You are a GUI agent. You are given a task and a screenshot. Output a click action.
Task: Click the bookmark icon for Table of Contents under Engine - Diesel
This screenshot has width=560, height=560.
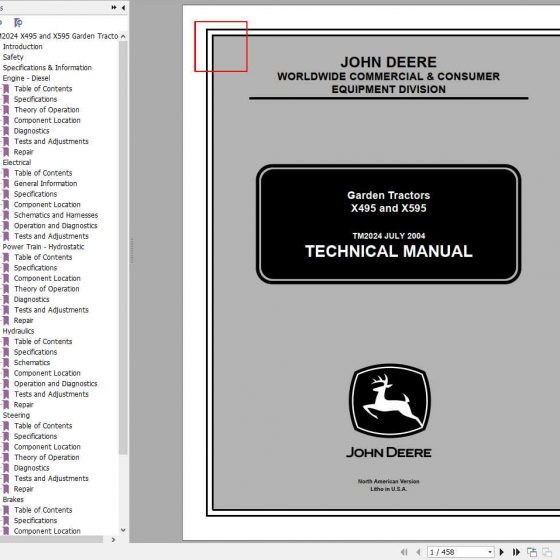point(6,89)
